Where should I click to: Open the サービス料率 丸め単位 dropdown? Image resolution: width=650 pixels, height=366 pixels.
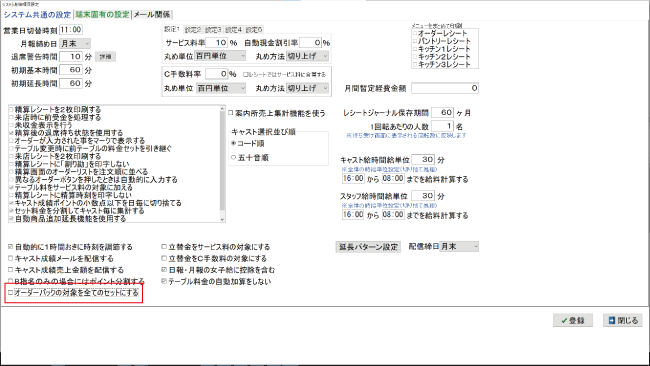[x=221, y=56]
